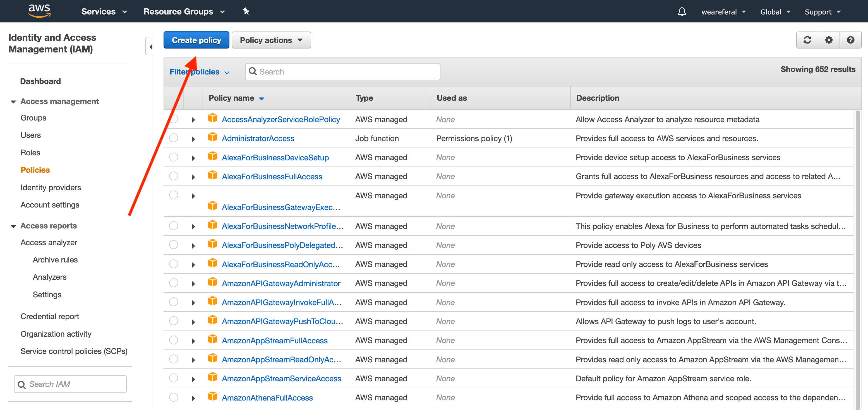The image size is (868, 410).
Task: Click the magnifier icon in policy search
Action: click(x=253, y=71)
